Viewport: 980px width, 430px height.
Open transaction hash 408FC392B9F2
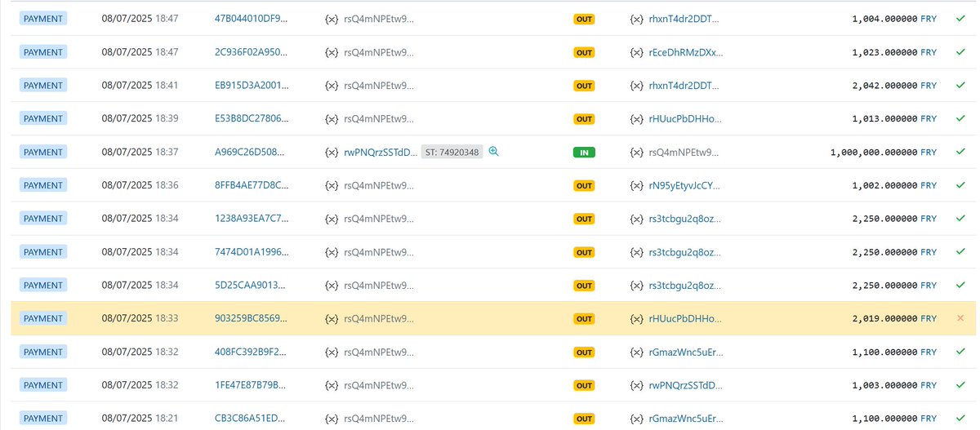252,352
